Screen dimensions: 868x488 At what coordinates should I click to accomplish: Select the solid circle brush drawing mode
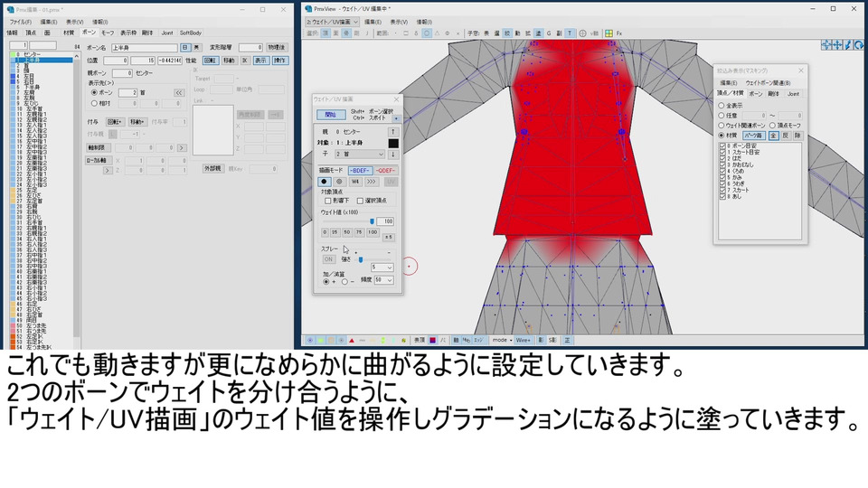point(325,182)
